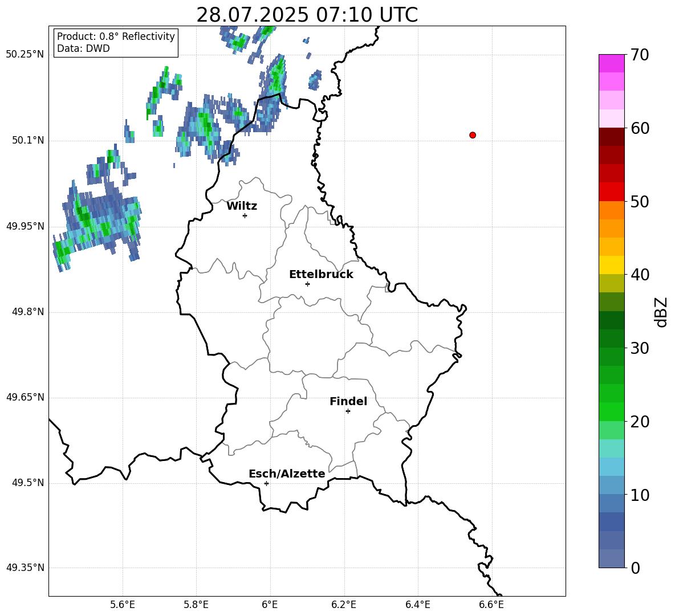The image size is (675, 616).
Task: Click the 49.65°N latitude label
Action: [25, 397]
